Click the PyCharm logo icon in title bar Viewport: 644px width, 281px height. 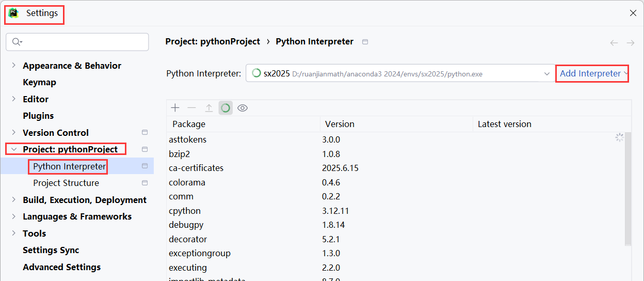[14, 13]
